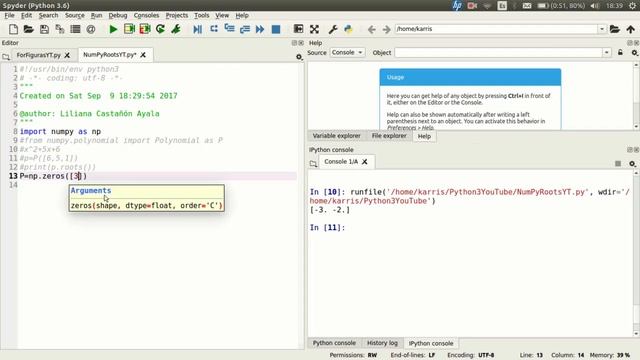Open Editor options gear menu

coord(299,57)
